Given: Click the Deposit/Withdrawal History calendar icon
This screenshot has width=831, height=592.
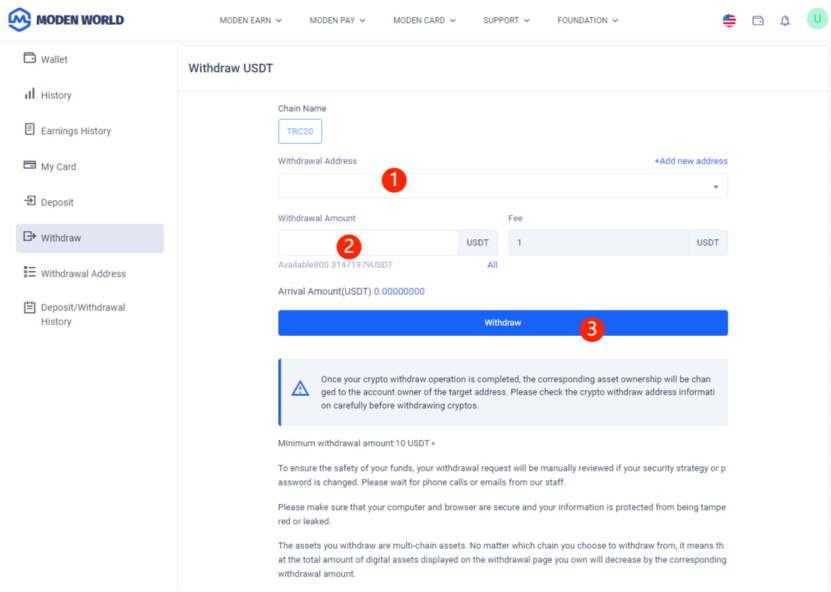Looking at the screenshot, I should click(x=30, y=307).
